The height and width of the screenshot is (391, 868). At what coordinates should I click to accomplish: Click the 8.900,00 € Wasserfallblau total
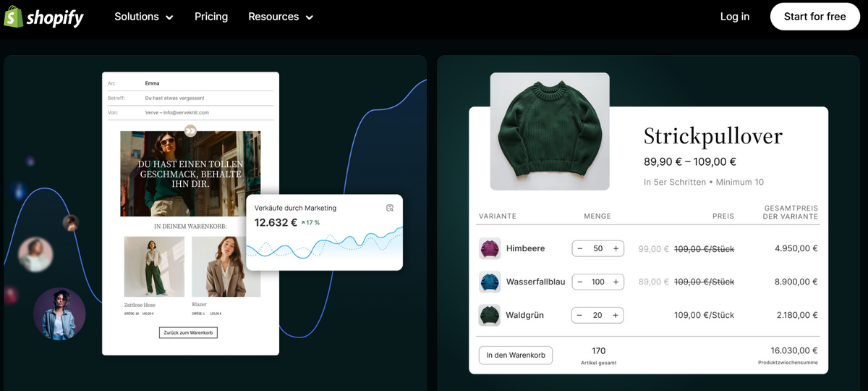pyautogui.click(x=796, y=282)
